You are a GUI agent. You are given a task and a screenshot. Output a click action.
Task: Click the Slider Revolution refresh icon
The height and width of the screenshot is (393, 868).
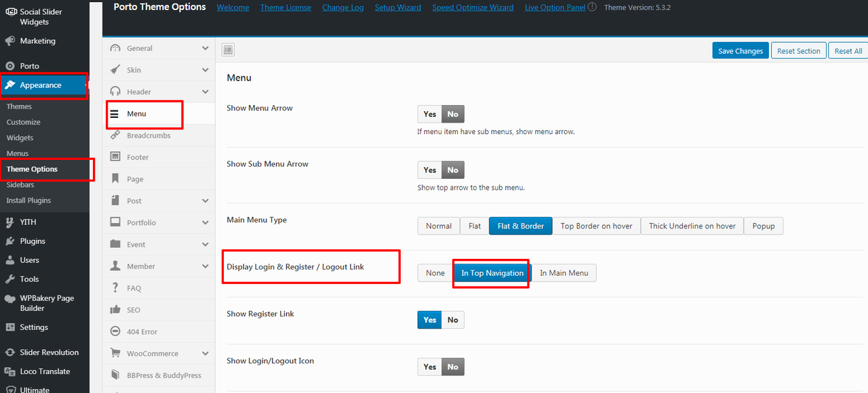(9, 352)
